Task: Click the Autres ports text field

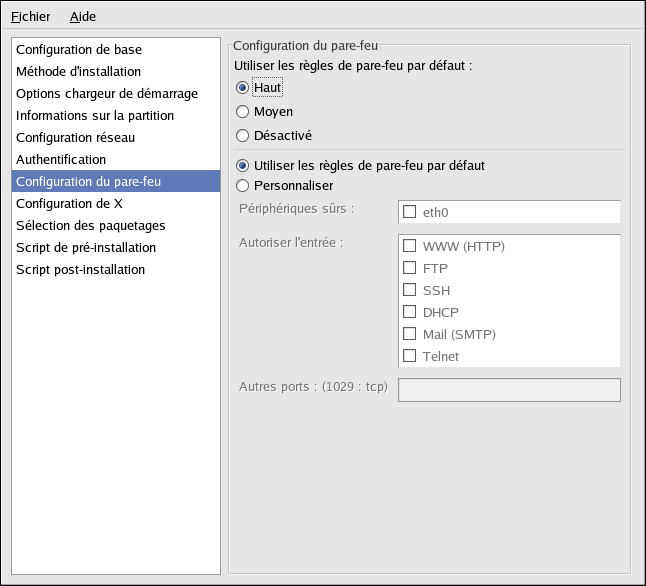Action: point(509,390)
